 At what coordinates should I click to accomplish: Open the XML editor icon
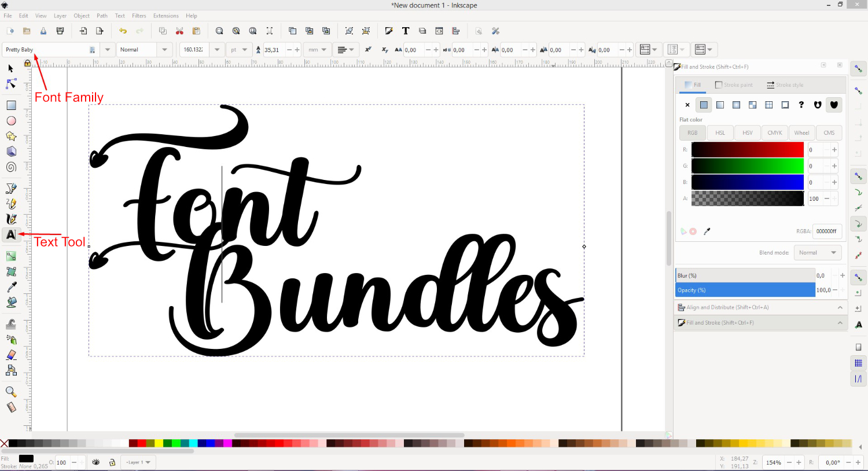tap(439, 31)
